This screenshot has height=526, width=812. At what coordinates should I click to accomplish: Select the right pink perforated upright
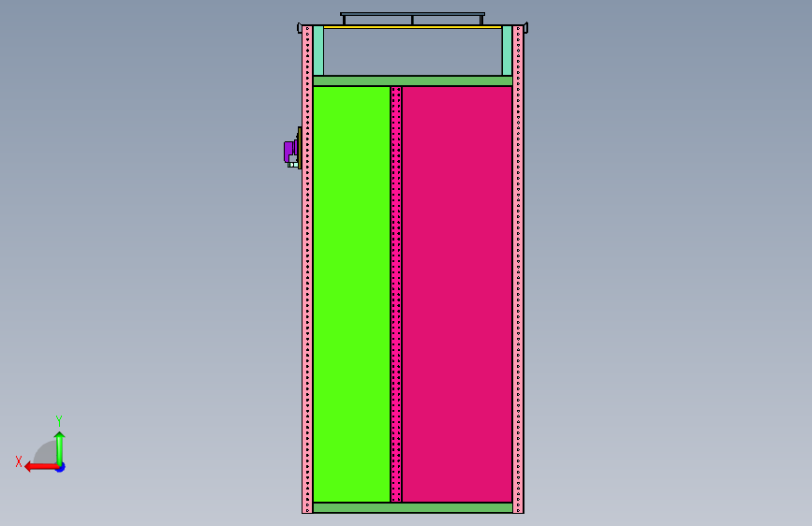[x=518, y=270]
